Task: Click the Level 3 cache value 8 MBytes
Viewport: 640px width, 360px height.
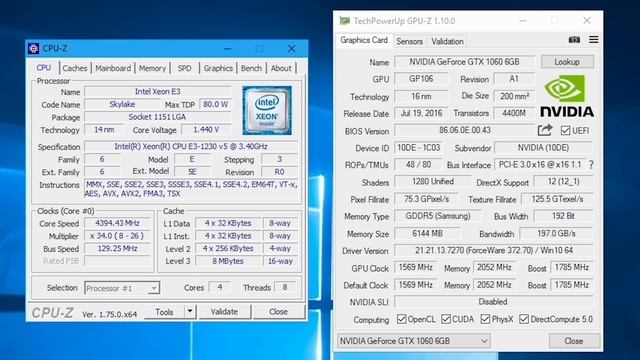Action: [x=228, y=261]
